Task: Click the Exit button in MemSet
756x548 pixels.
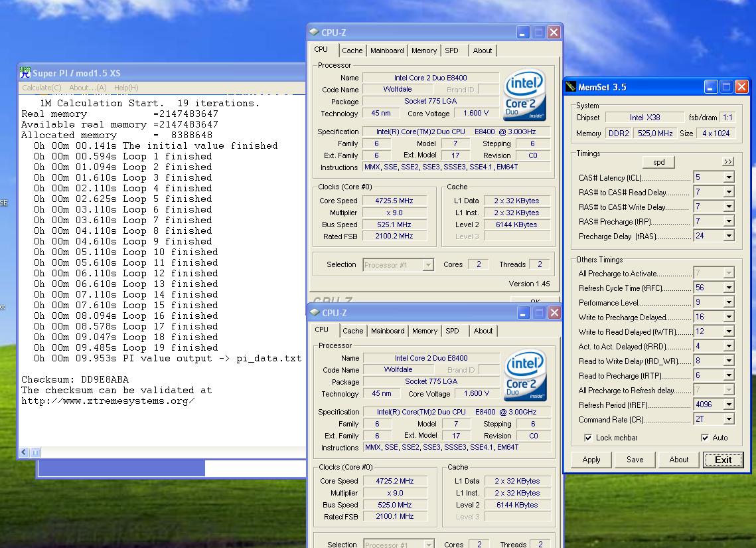Action: tap(723, 460)
